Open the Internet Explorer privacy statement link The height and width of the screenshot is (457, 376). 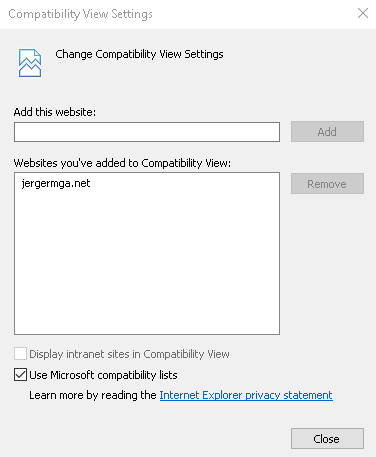click(x=246, y=395)
